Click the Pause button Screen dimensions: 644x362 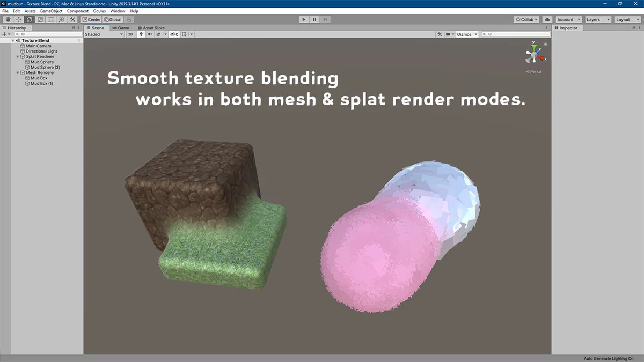click(314, 19)
